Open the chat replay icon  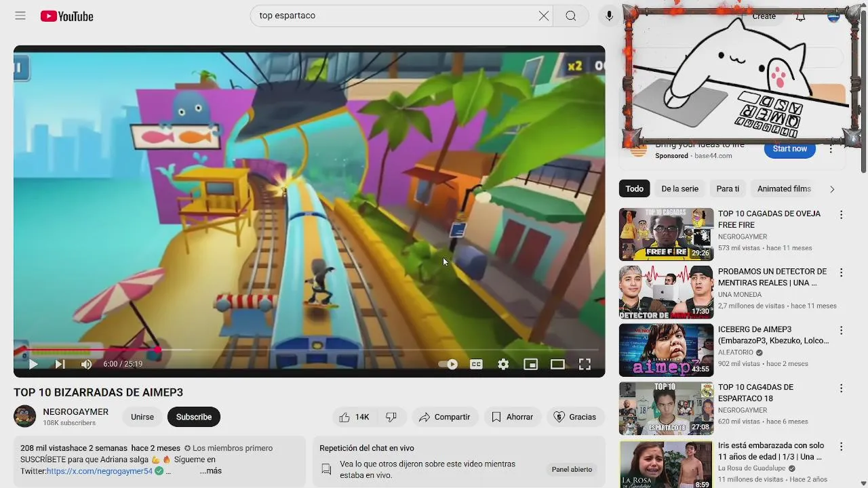(326, 469)
